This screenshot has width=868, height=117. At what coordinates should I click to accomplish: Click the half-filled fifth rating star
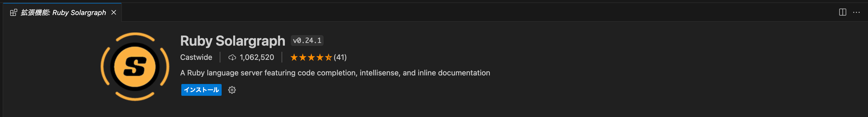[x=328, y=57]
